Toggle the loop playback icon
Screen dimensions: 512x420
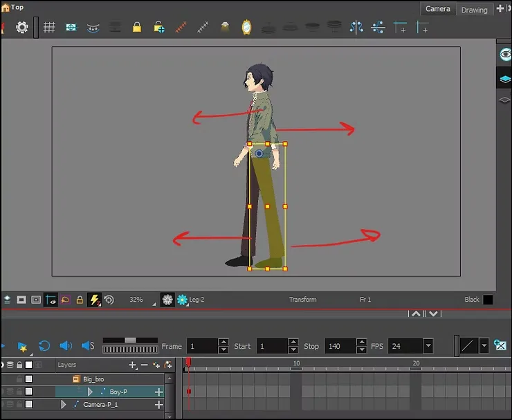pos(44,346)
